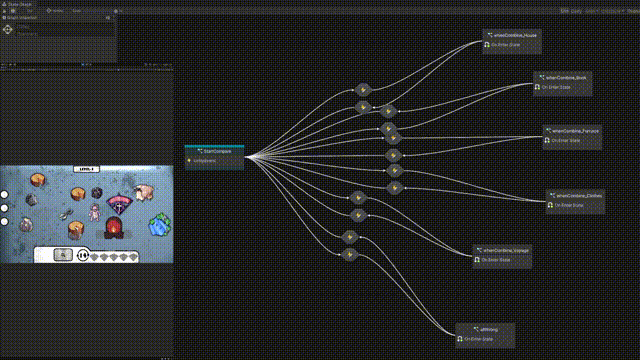Open the whenCombine_House state node
Image resolution: width=640 pixels, height=360 pixels.
[x=512, y=41]
